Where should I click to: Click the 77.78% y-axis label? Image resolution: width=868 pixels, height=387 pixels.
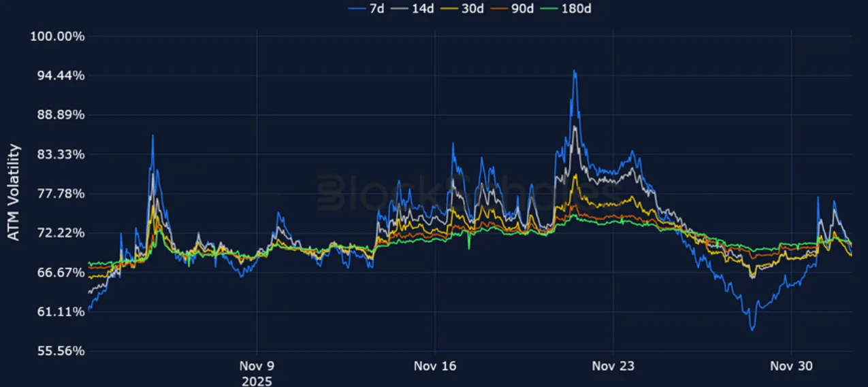(x=60, y=194)
